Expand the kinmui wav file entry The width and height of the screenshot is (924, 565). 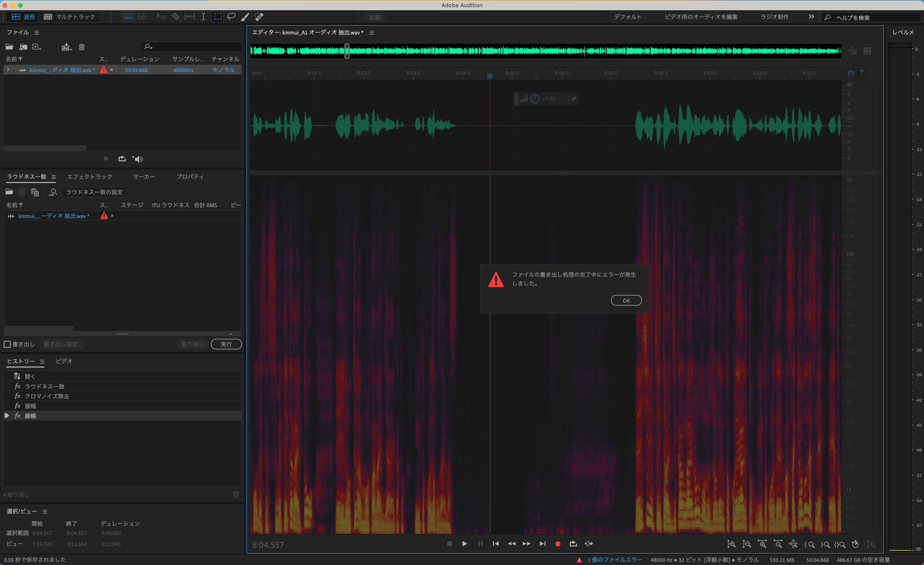pos(8,70)
